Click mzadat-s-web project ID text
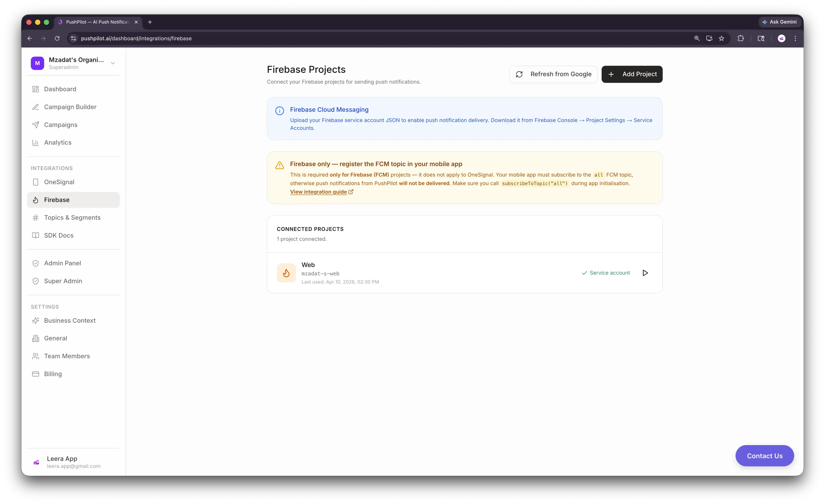Screen dimensions: 825x504 (320, 273)
